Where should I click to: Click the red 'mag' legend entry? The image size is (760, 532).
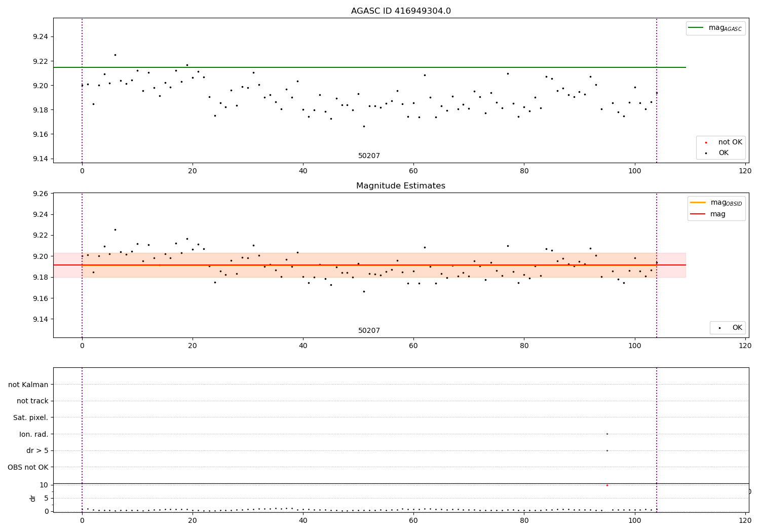(x=708, y=214)
